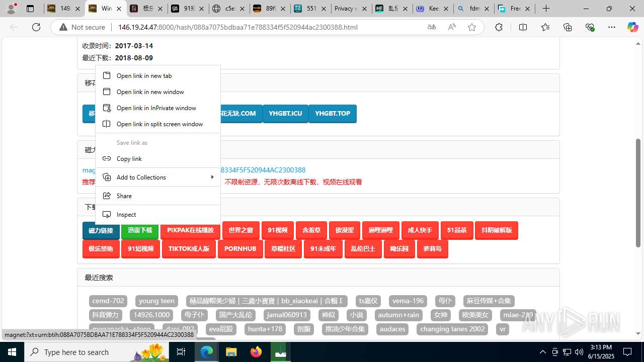Click the hunta+178 search tag
This screenshot has height=362, width=644.
tap(265, 329)
